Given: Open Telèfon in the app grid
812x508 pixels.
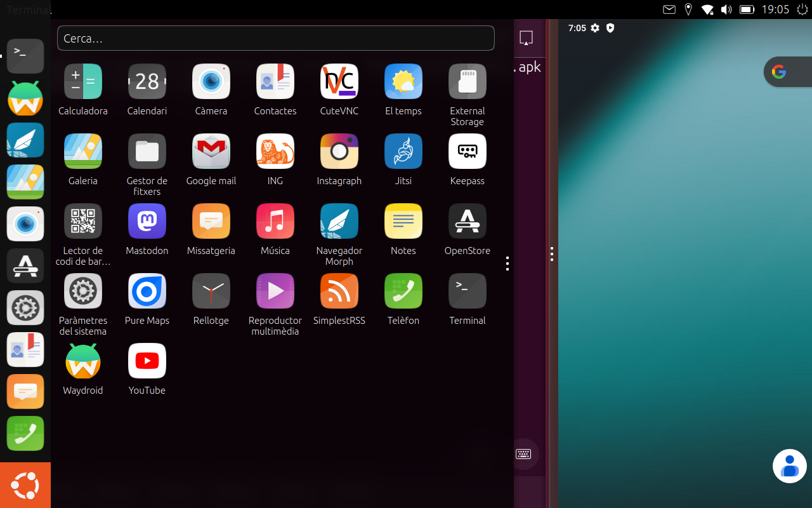Looking at the screenshot, I should (x=403, y=291).
